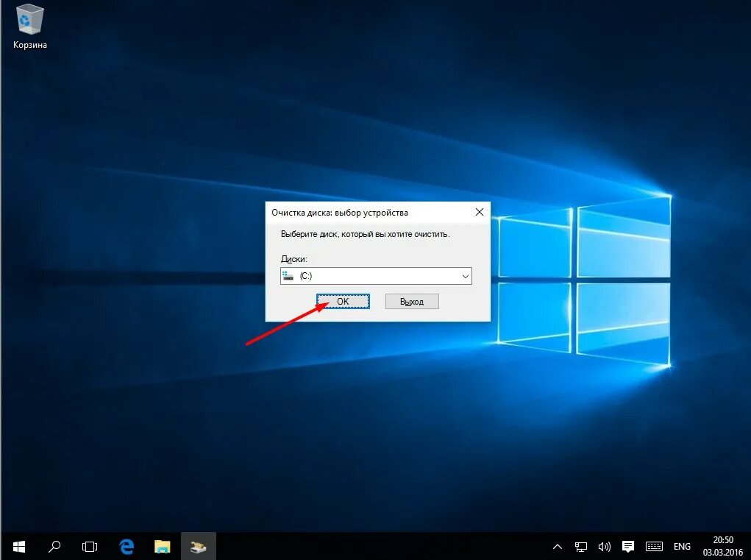Show hidden tray icons chevron
The height and width of the screenshot is (560, 751).
pyautogui.click(x=558, y=547)
